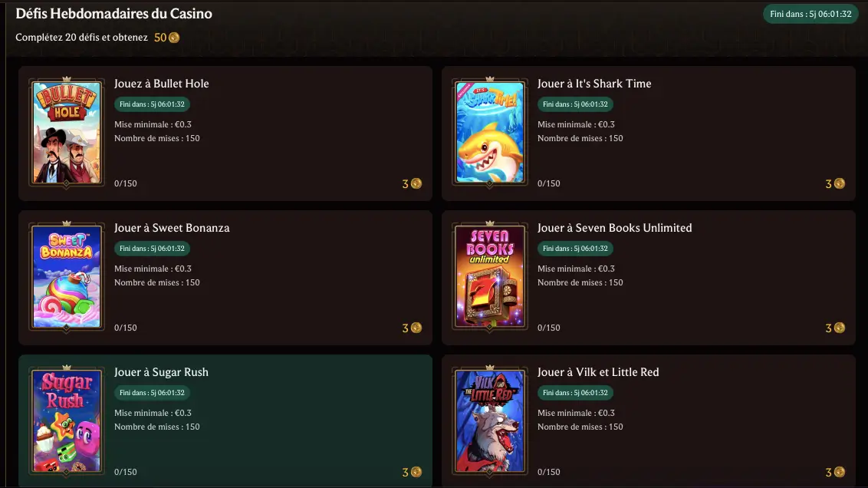Click the coin reward icon on Sugar Rush card
This screenshot has width=868, height=488.
(x=416, y=472)
